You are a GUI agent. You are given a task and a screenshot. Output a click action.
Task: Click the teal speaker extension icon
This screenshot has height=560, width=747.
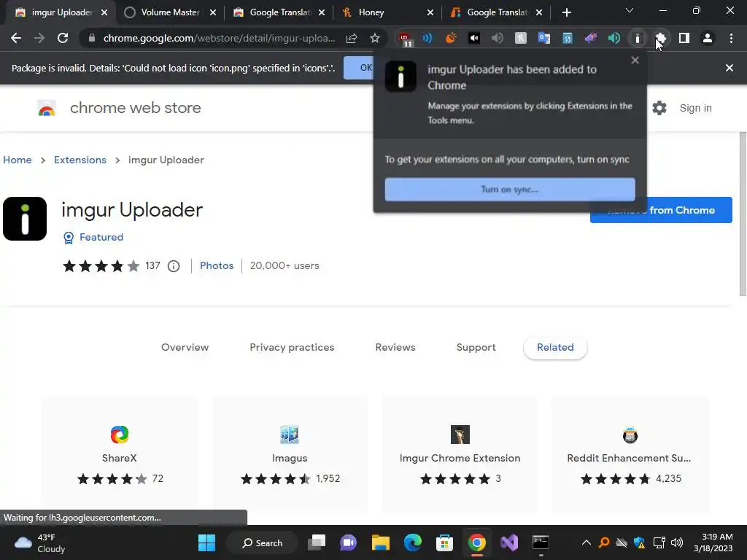614,38
